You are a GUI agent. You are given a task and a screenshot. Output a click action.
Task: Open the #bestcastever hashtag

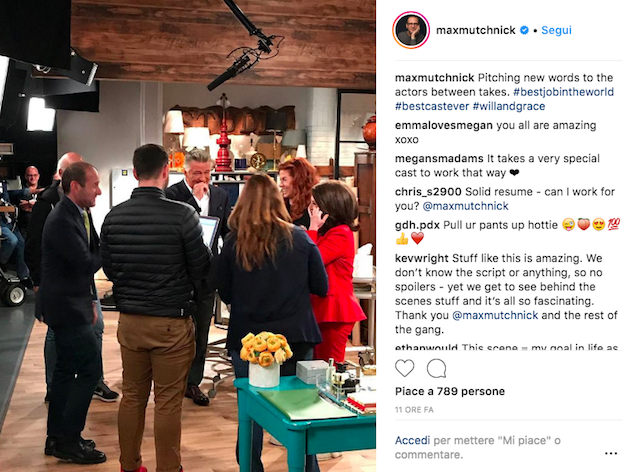click(432, 106)
